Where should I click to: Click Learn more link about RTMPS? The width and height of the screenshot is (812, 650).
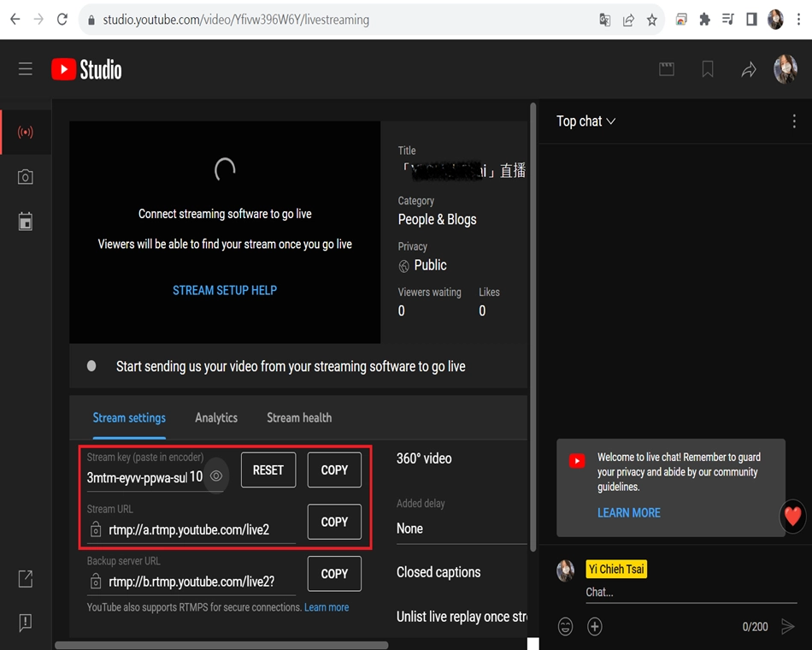click(x=327, y=607)
